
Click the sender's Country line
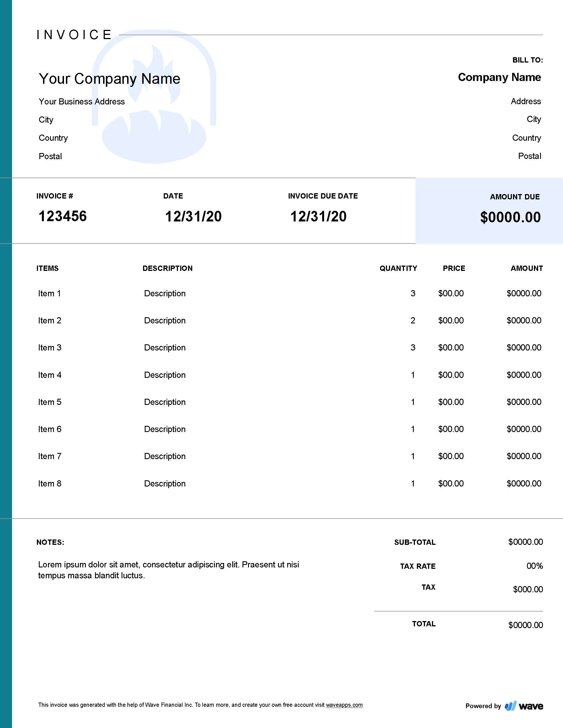pyautogui.click(x=53, y=138)
